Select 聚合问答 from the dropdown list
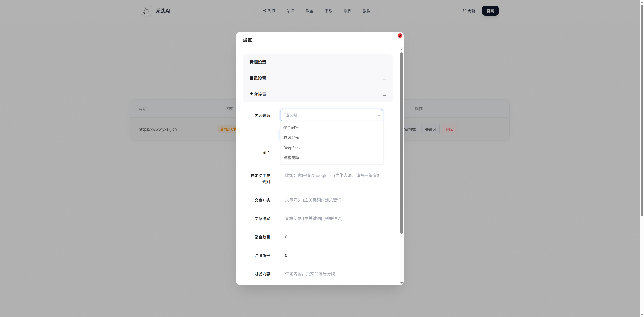The width and height of the screenshot is (644, 317). click(x=291, y=128)
